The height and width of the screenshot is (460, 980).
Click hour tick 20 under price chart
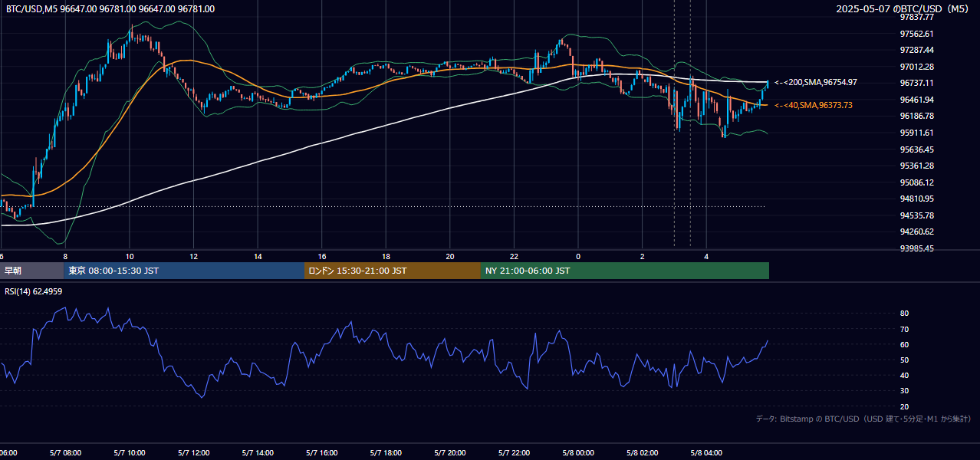pyautogui.click(x=450, y=256)
